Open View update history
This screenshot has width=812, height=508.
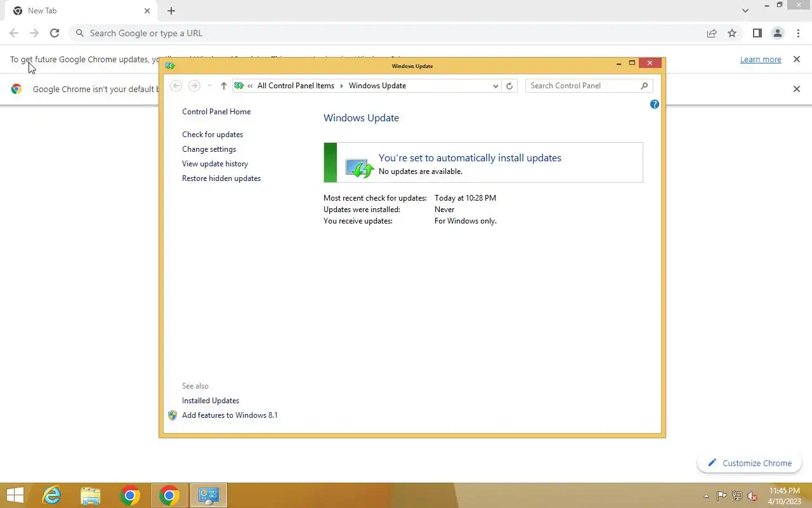point(215,164)
